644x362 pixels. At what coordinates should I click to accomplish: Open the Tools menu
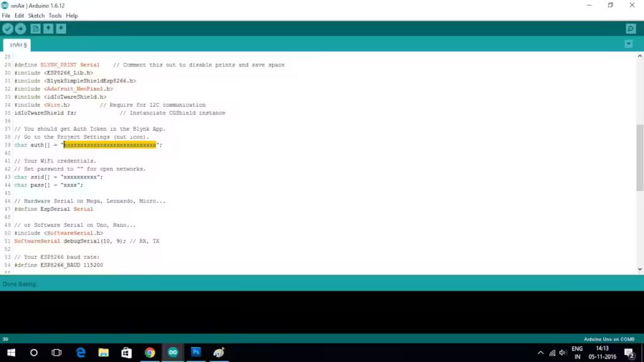pos(55,16)
